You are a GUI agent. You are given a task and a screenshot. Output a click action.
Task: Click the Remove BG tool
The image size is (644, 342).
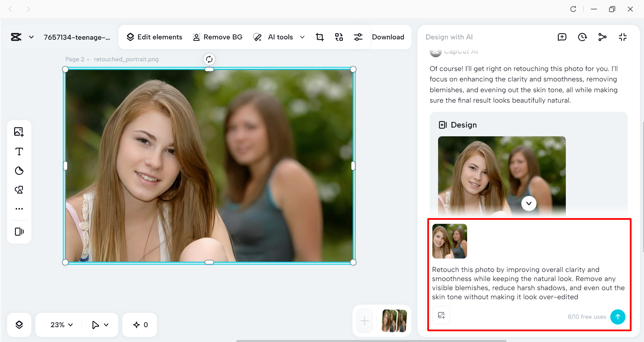point(217,37)
